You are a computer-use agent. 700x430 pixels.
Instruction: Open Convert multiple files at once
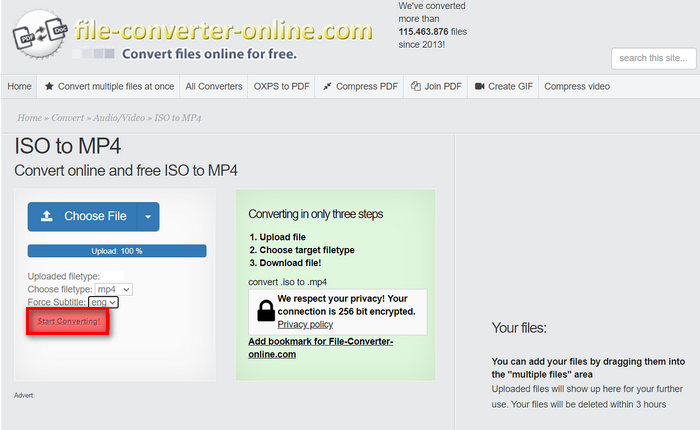click(x=109, y=86)
